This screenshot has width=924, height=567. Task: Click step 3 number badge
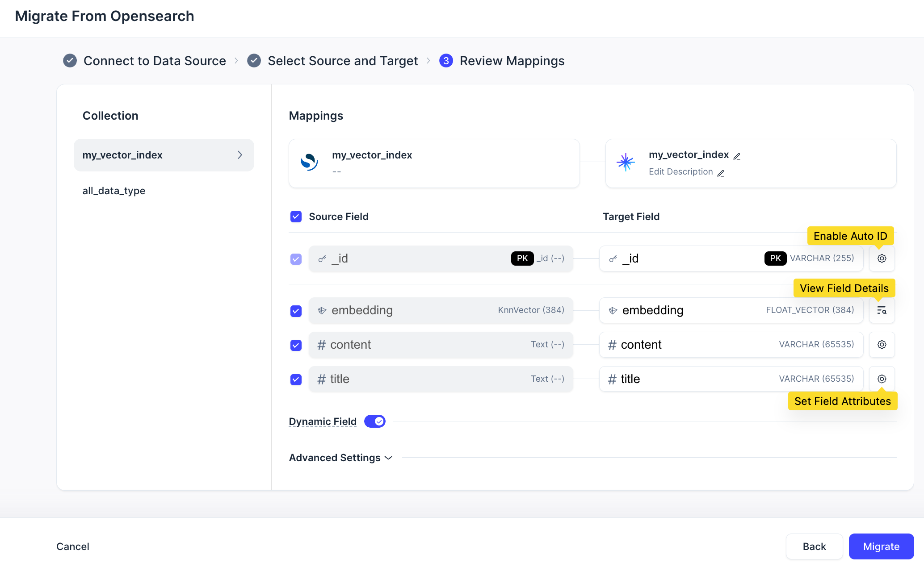(x=446, y=60)
